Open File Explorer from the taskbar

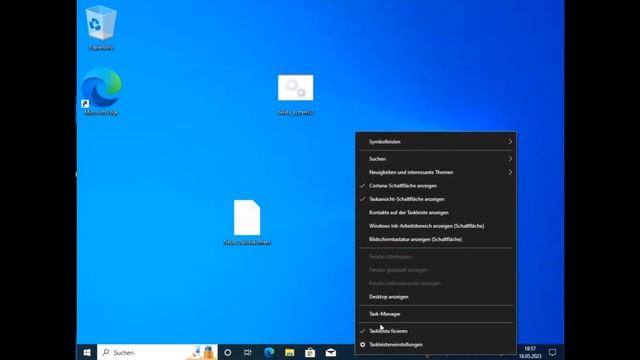(x=289, y=352)
